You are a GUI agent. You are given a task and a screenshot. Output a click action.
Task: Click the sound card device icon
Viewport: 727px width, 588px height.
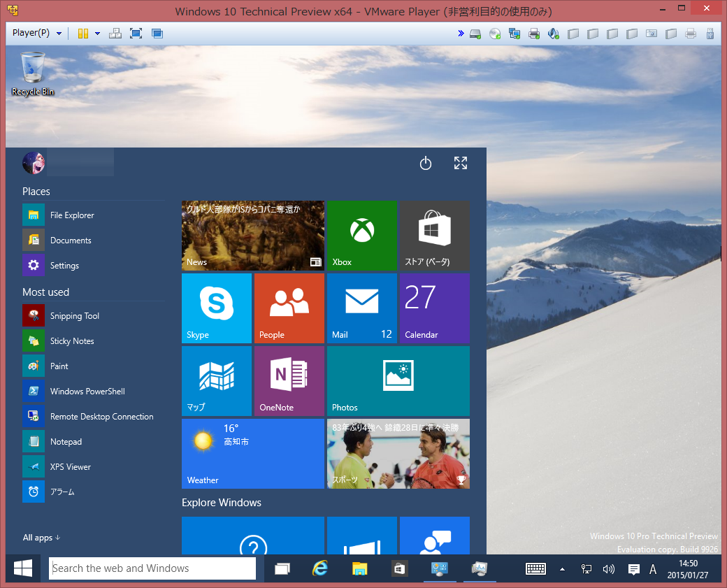coord(553,34)
